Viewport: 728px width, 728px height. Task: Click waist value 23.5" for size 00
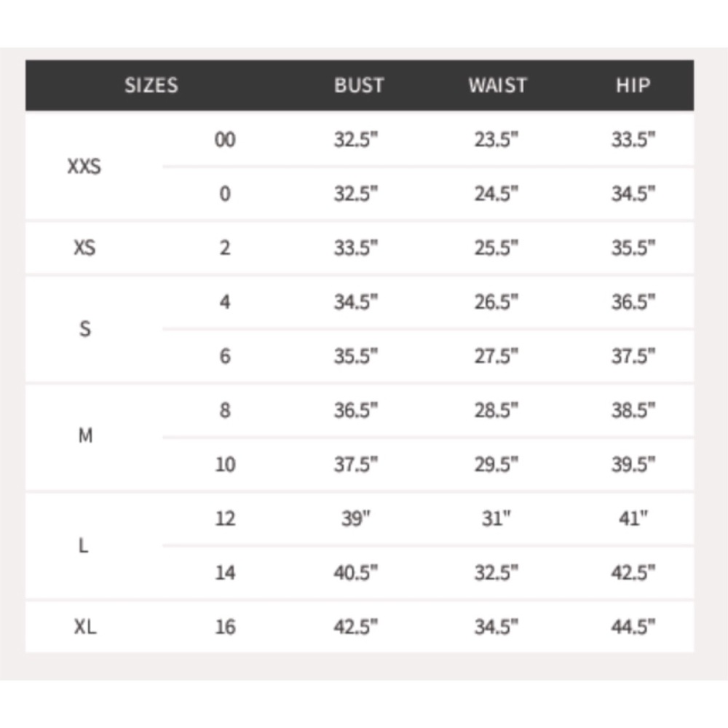tap(496, 140)
